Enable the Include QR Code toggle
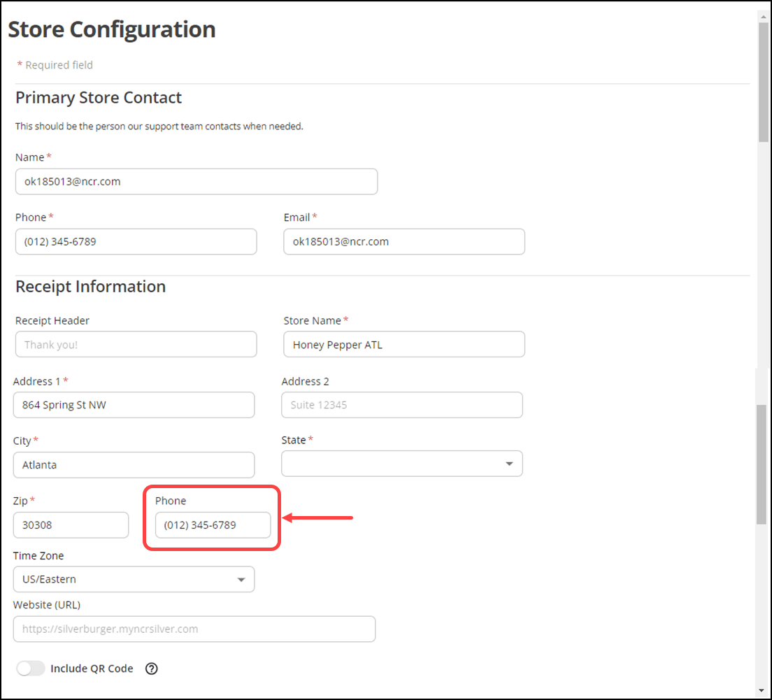772x700 pixels. (30, 669)
